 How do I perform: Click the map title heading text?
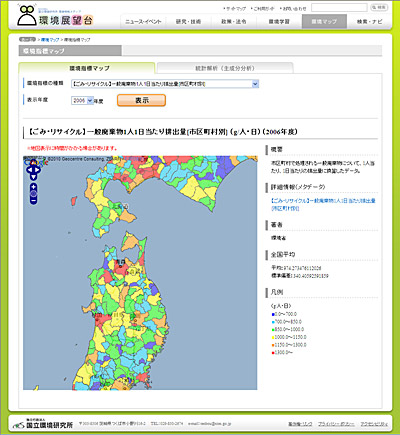tap(162, 132)
